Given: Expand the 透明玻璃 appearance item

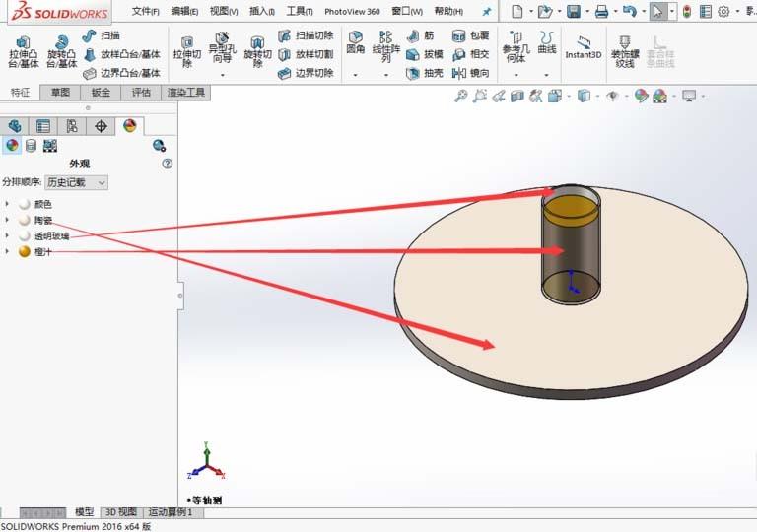Looking at the screenshot, I should 7,235.
